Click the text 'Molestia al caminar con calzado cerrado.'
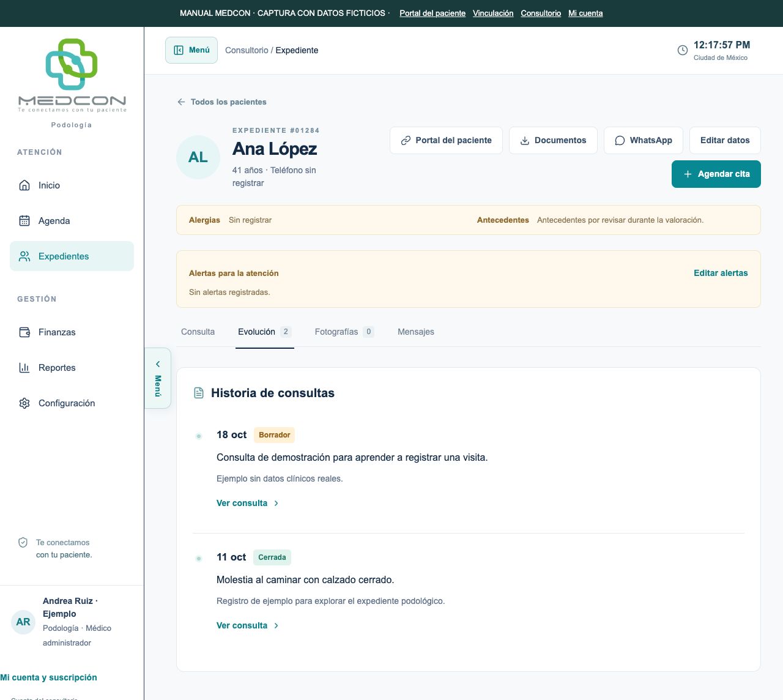The width and height of the screenshot is (783, 700). click(x=305, y=579)
